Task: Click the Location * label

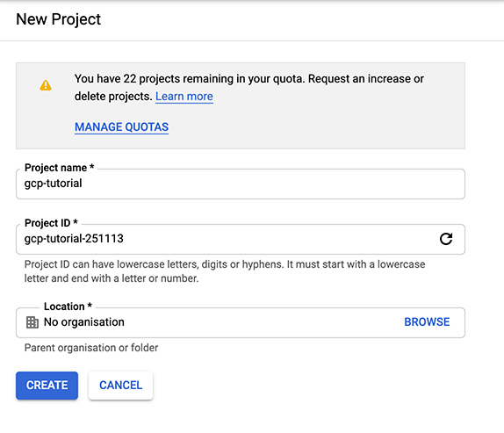Action: click(68, 307)
